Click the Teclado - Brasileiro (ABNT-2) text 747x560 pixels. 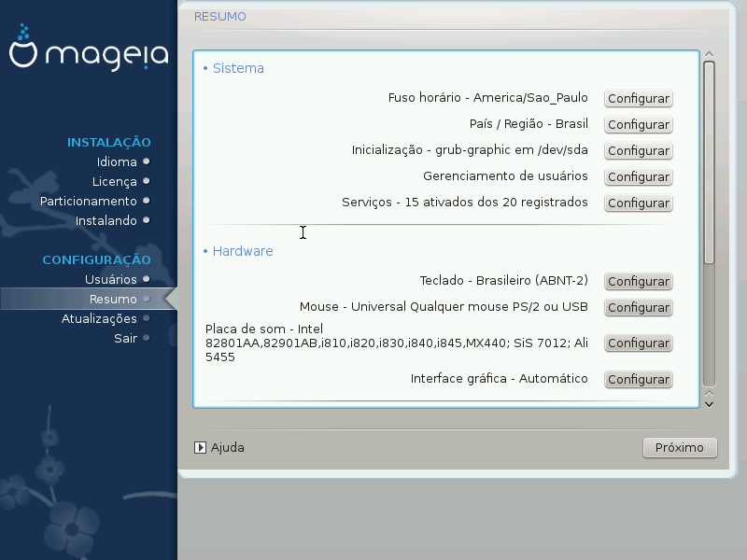coord(503,281)
